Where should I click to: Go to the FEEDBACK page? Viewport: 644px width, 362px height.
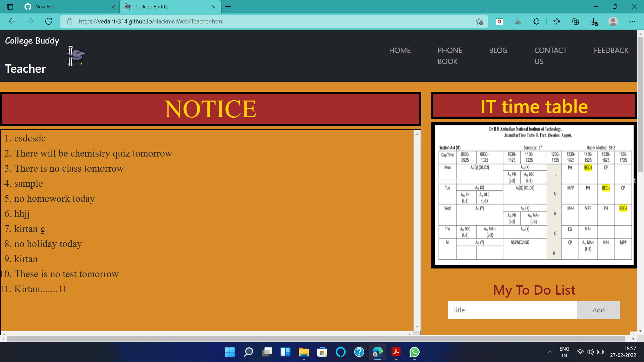pyautogui.click(x=611, y=50)
